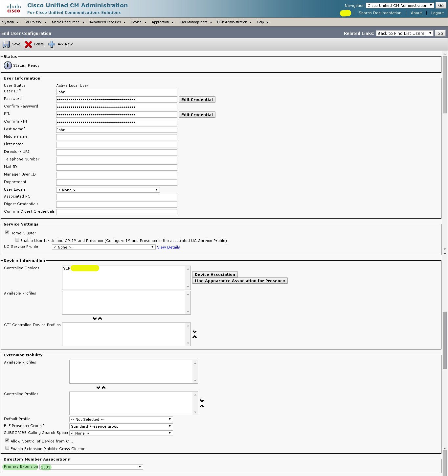The height and width of the screenshot is (476, 448).
Task: Enable User for Unified CM IM and Presence
Action: click(x=17, y=240)
